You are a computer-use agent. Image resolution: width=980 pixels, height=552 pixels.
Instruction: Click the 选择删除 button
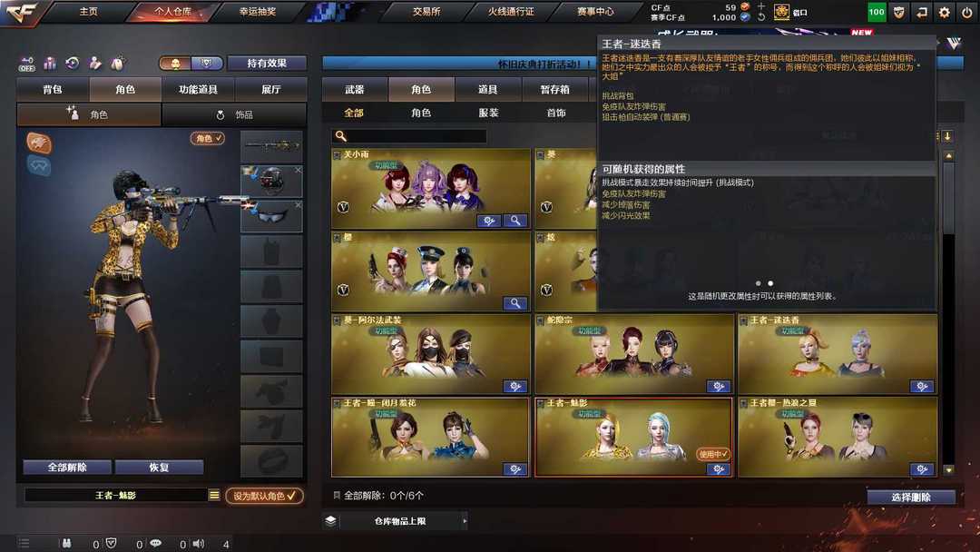911,497
